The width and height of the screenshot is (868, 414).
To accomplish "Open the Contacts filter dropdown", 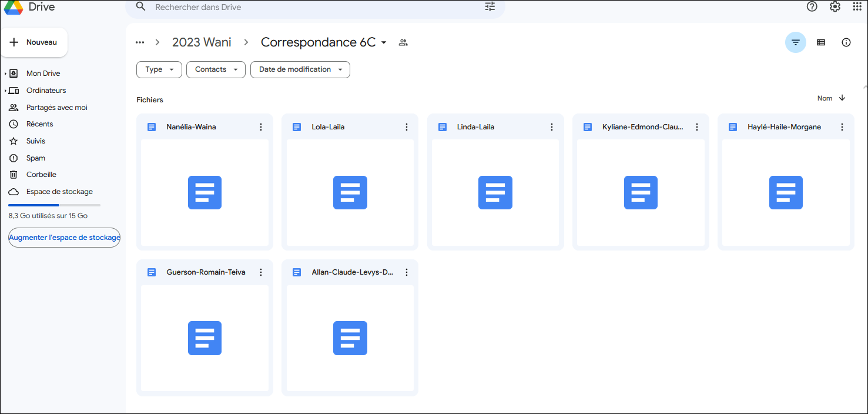I will (x=216, y=69).
